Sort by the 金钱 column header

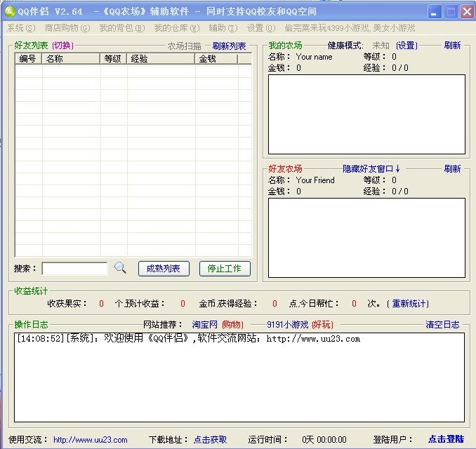pyautogui.click(x=216, y=58)
